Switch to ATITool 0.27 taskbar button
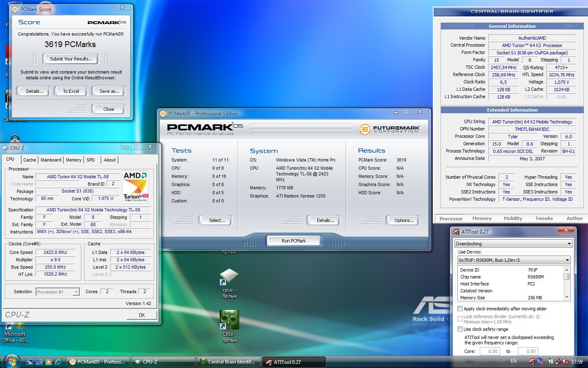 (x=294, y=362)
